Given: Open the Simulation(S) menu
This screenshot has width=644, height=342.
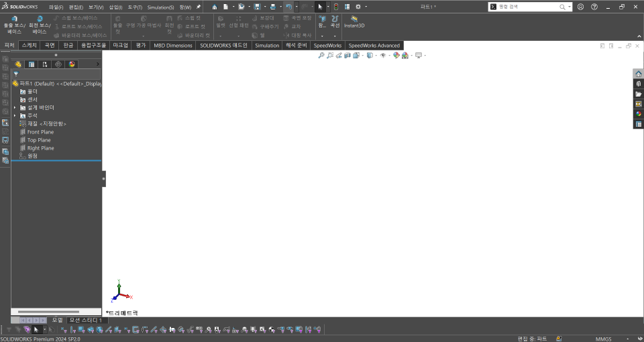Looking at the screenshot, I should (160, 7).
